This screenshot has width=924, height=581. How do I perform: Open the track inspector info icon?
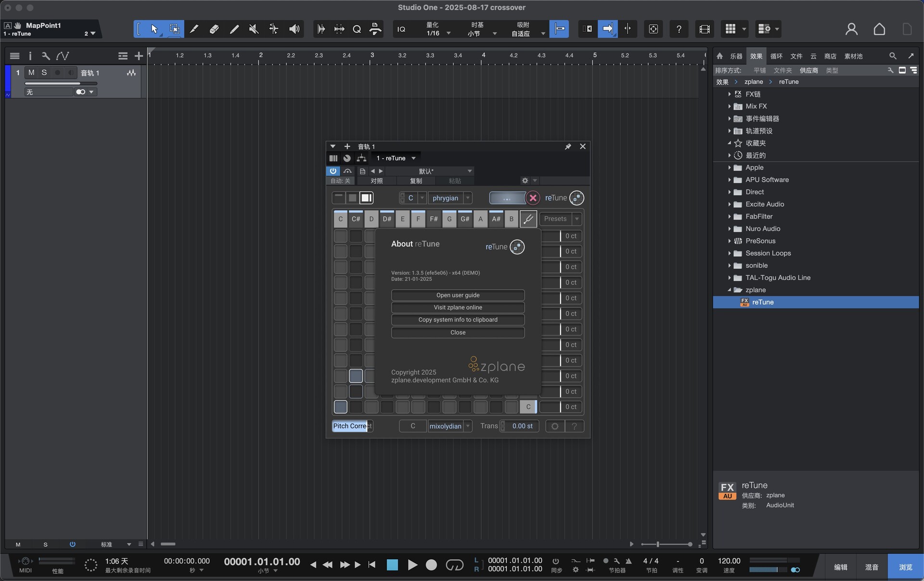[x=30, y=56]
